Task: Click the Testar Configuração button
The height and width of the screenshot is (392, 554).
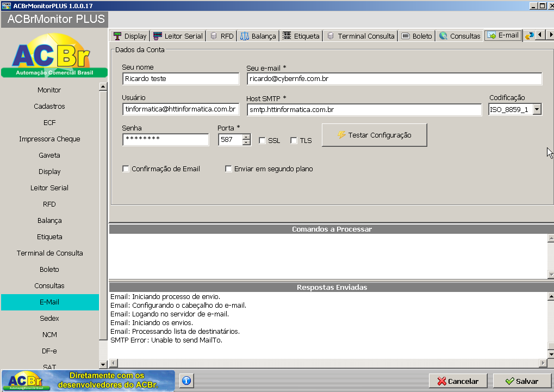Action: click(x=375, y=135)
